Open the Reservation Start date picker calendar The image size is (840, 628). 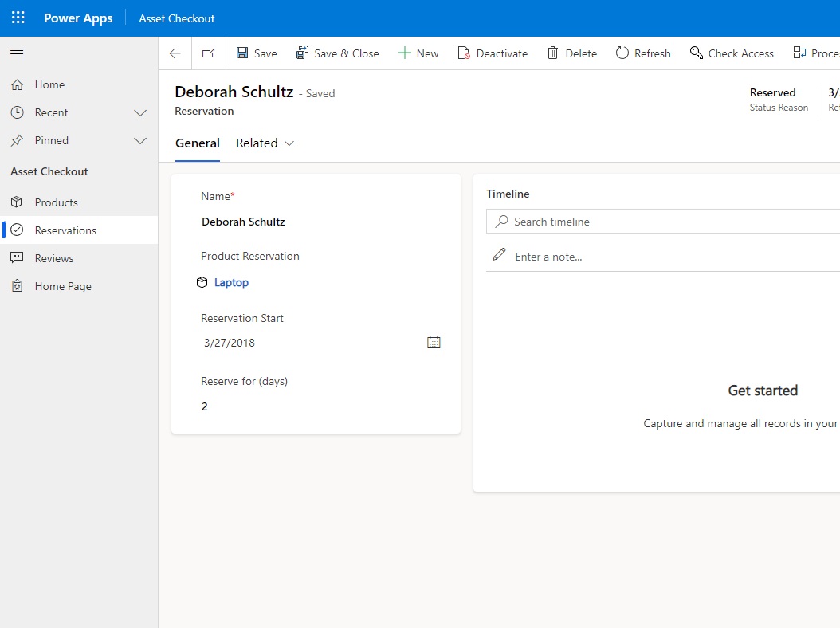pos(434,342)
